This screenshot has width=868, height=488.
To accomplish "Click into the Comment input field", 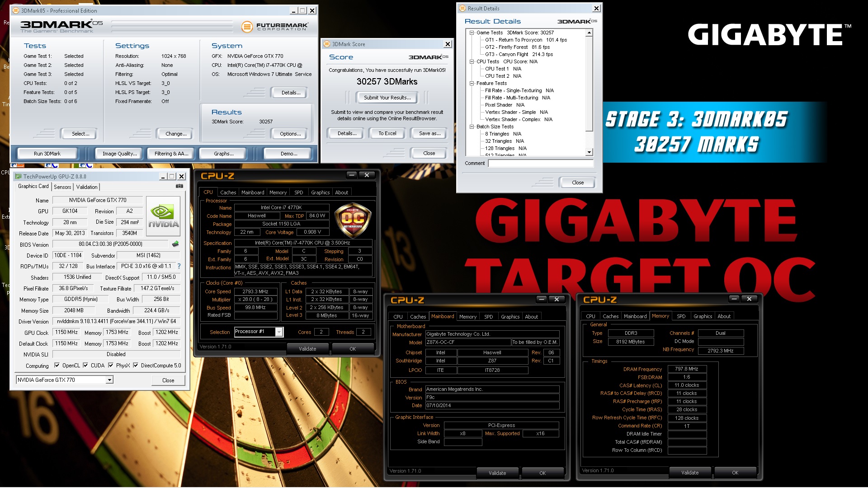I will pyautogui.click(x=541, y=164).
